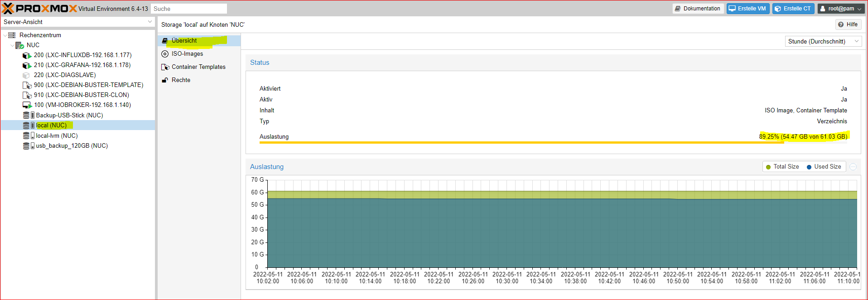Click stopped container icon of 220 LXC-DIAGSLAVE

coord(26,75)
